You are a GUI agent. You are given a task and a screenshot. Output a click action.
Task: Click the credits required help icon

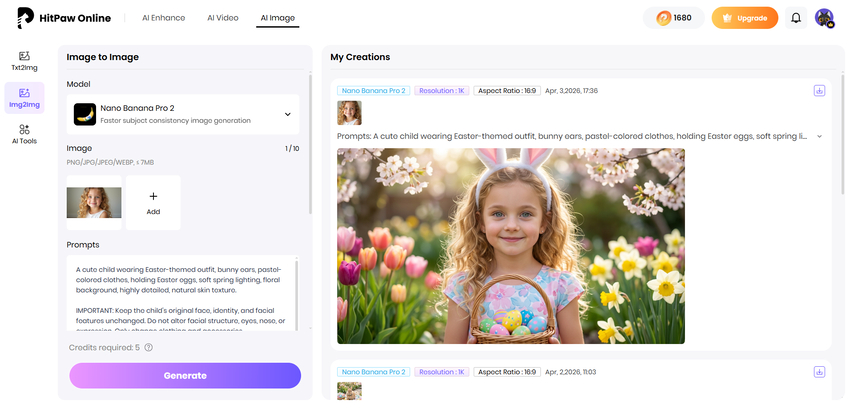tap(148, 347)
